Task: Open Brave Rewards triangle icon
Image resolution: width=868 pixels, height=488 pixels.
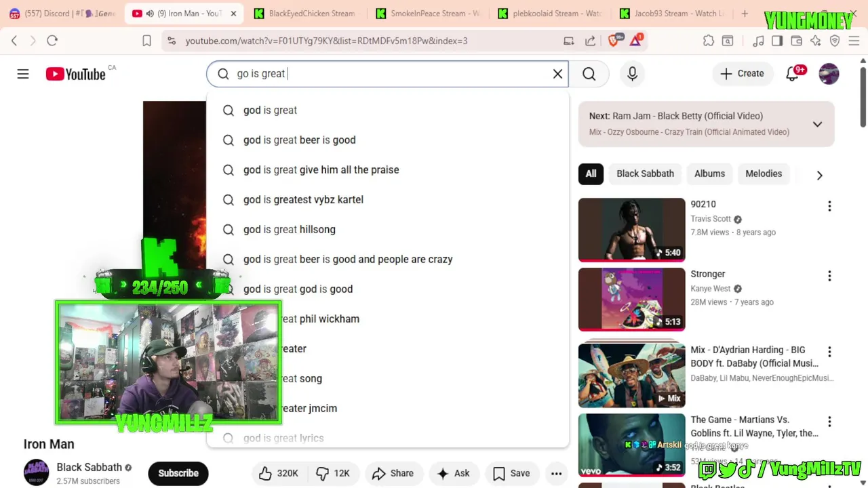Action: [x=636, y=40]
